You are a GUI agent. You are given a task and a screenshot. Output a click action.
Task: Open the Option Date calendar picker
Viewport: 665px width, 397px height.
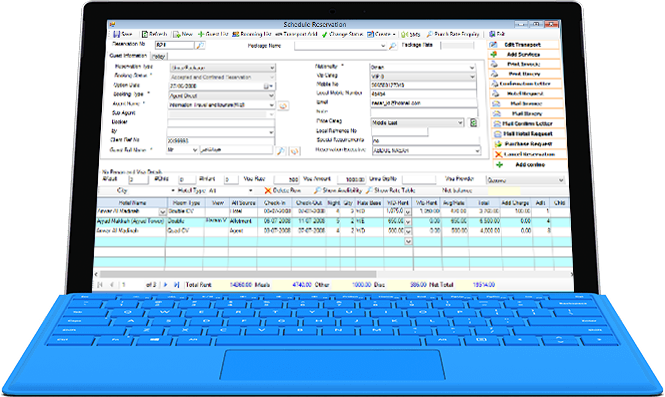point(268,86)
